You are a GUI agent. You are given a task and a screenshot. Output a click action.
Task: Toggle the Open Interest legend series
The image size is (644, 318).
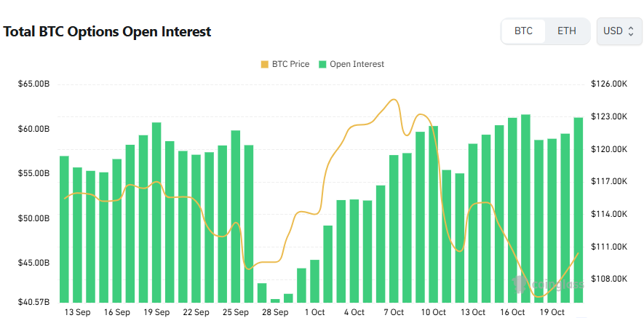coord(357,64)
